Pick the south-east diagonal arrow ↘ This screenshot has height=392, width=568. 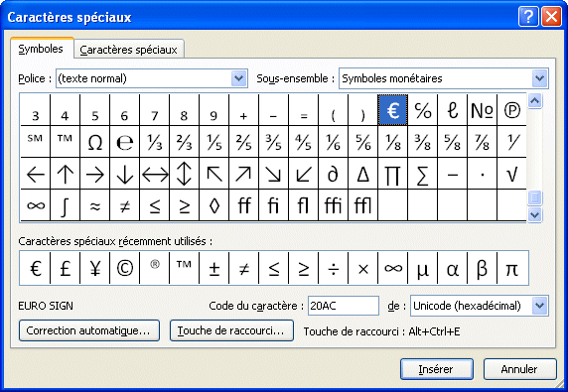[x=273, y=174]
